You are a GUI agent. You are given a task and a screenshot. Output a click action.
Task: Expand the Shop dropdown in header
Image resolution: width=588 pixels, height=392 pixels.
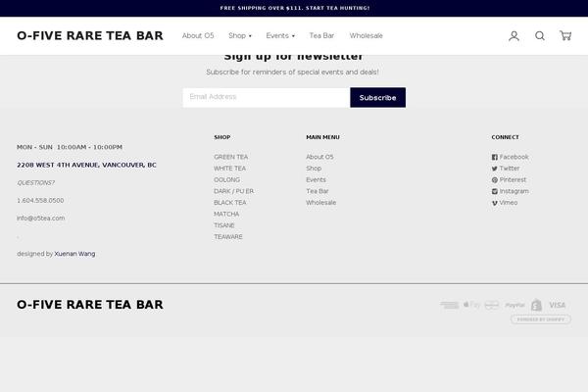pos(240,35)
